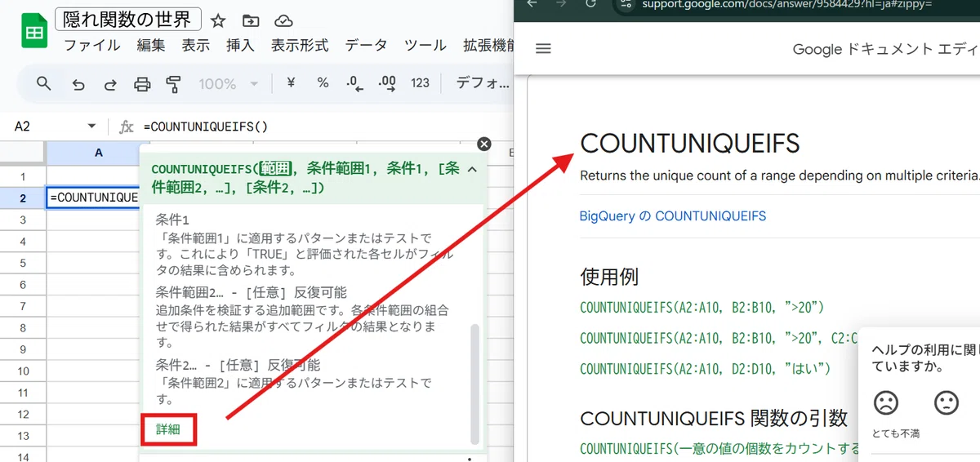Open the デフォ font dropdown

[x=482, y=83]
